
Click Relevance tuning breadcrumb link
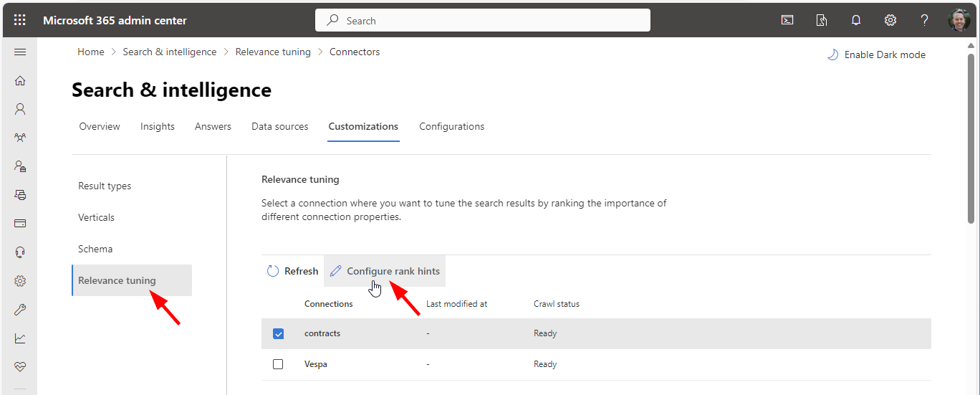[x=273, y=52]
